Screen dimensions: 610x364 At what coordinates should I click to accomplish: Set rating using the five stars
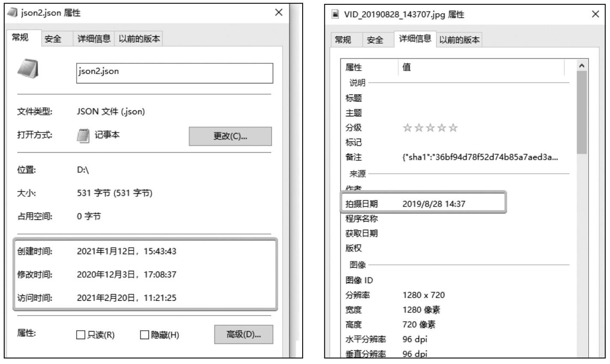(430, 128)
